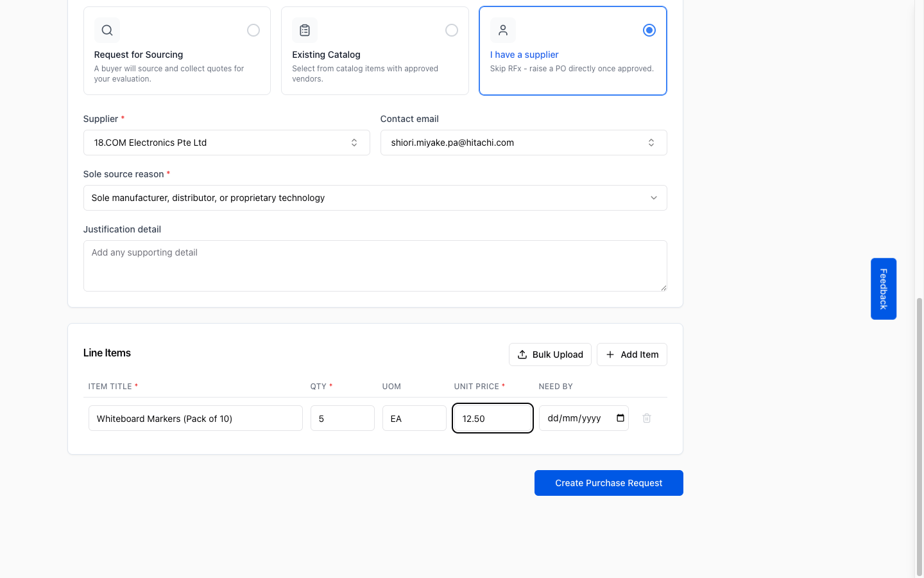Viewport: 924px width, 578px height.
Task: Open the Supplier dropdown showing 18.COM Electronics
Action: click(227, 143)
